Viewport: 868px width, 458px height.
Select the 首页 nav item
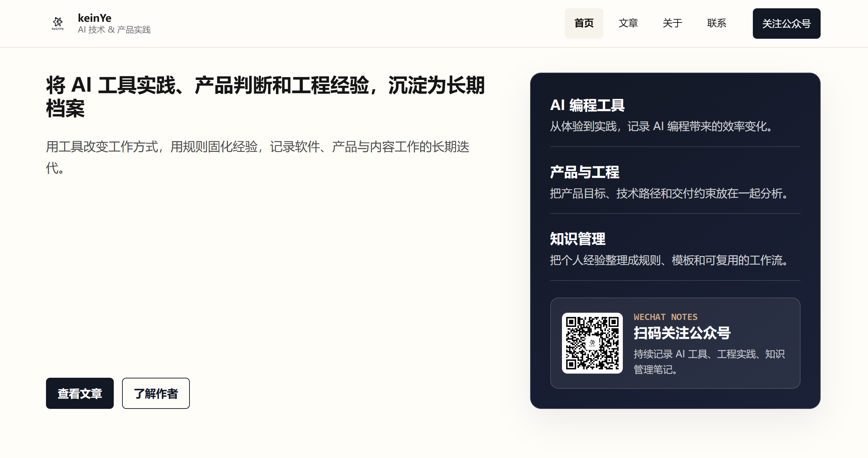(584, 24)
